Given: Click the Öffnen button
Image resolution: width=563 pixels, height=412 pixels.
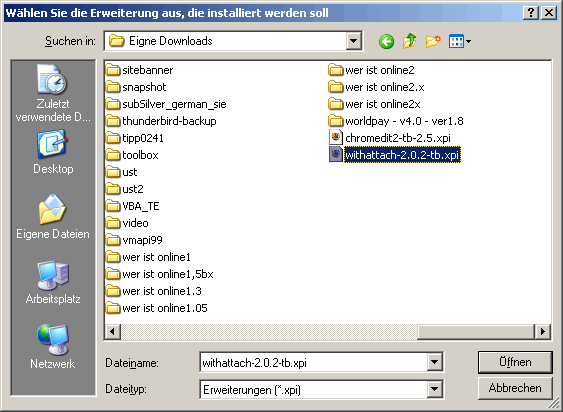Looking at the screenshot, I should point(515,362).
